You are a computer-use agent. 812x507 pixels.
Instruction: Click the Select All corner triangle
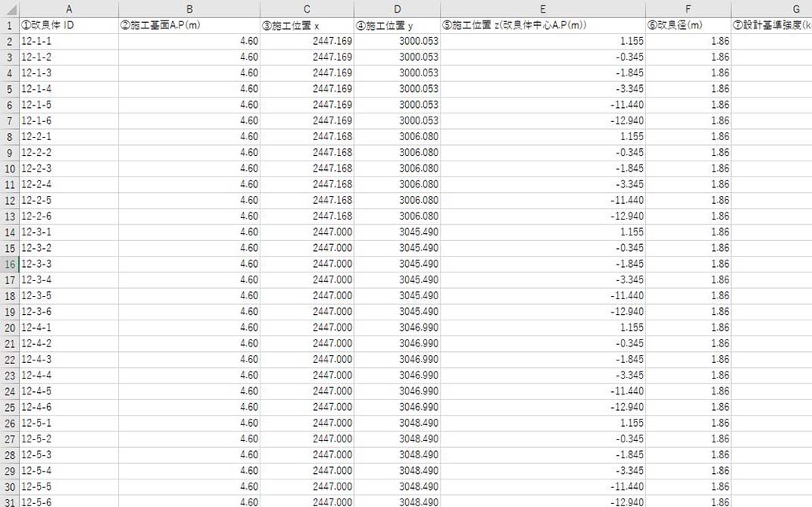click(x=9, y=9)
